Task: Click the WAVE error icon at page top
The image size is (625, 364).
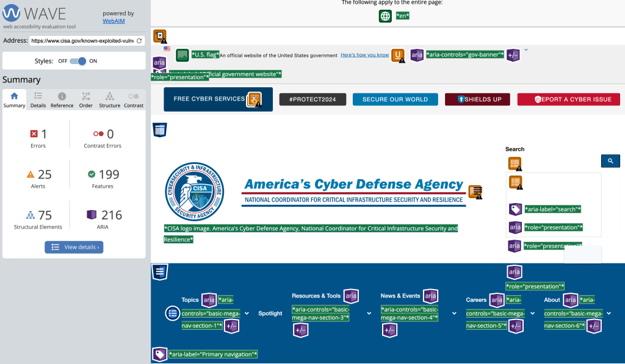Action: point(159,37)
